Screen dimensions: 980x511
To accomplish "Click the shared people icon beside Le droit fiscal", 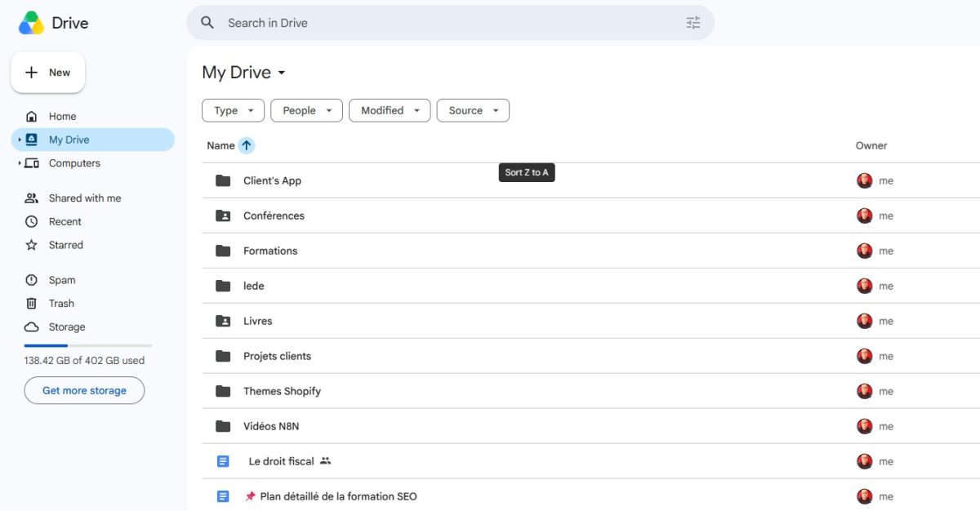I will tap(325, 461).
